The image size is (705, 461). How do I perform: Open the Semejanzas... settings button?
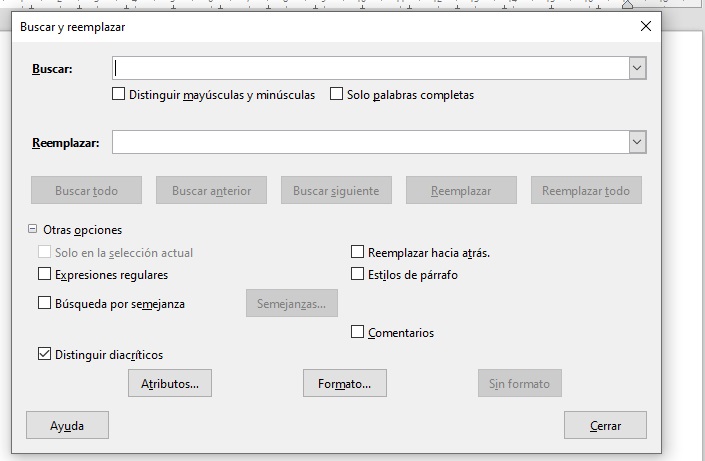pos(292,303)
